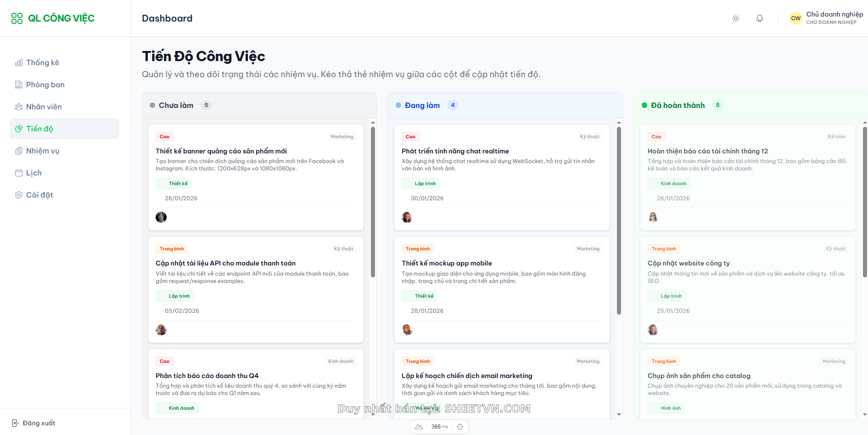Click the Thống kê chart icon
This screenshot has height=435, width=868.
pyautogui.click(x=19, y=63)
